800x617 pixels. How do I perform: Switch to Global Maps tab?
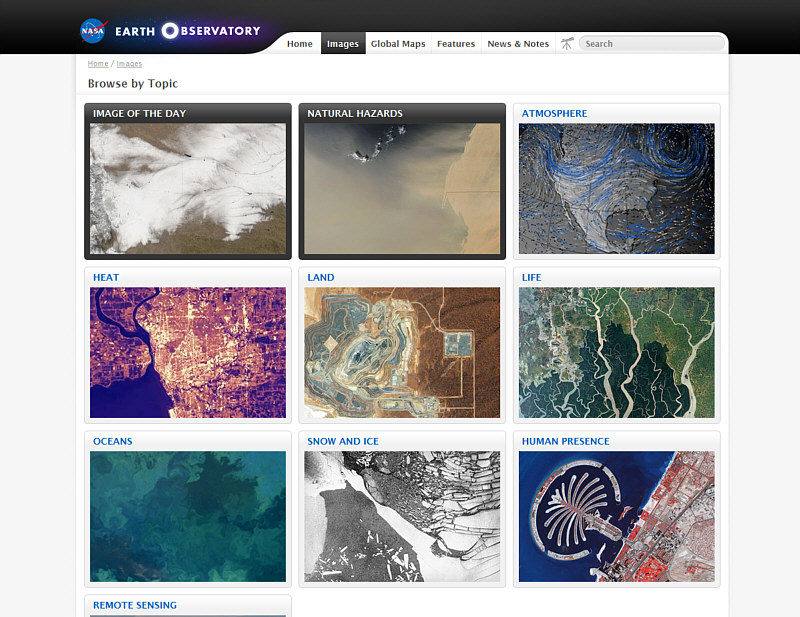(x=398, y=44)
